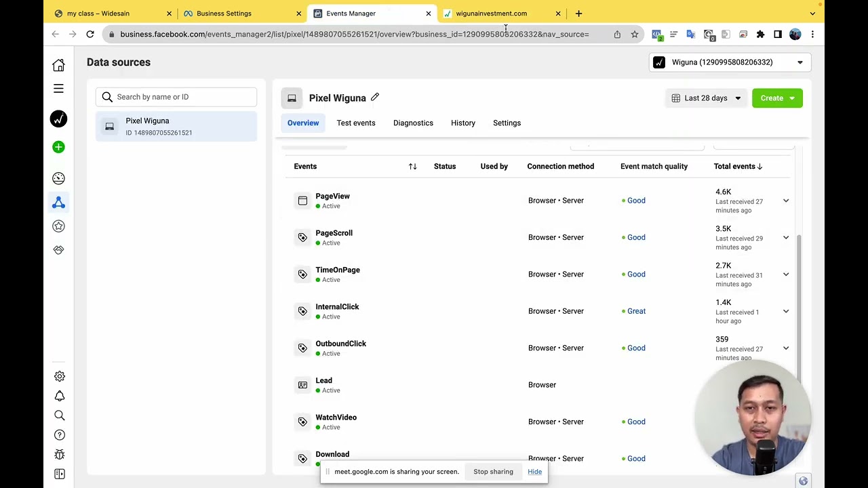
Task: Open a new browser tab
Action: click(x=578, y=14)
